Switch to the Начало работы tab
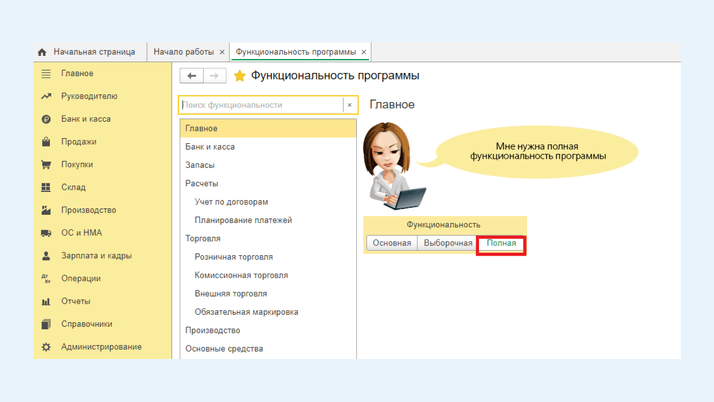This screenshot has width=714, height=402. pos(184,52)
